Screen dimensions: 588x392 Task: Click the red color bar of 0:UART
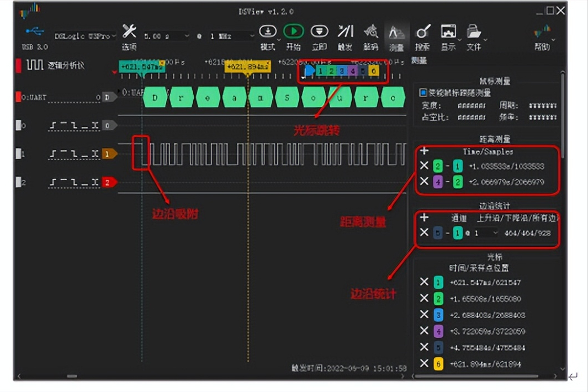[18, 97]
